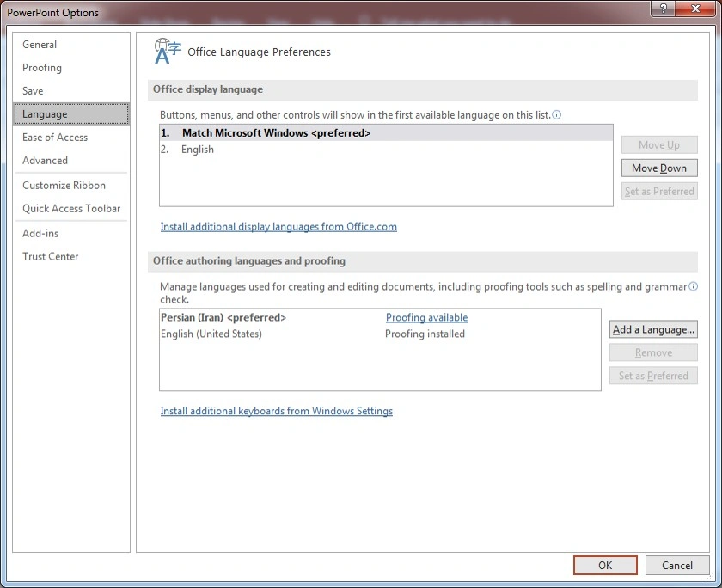Select Ease of Access category
722x588 pixels.
coord(55,138)
